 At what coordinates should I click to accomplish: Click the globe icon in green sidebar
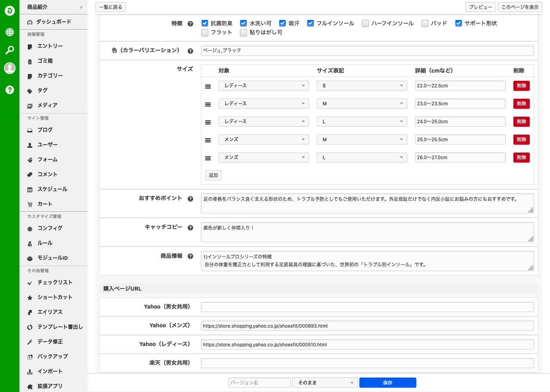tap(9, 32)
